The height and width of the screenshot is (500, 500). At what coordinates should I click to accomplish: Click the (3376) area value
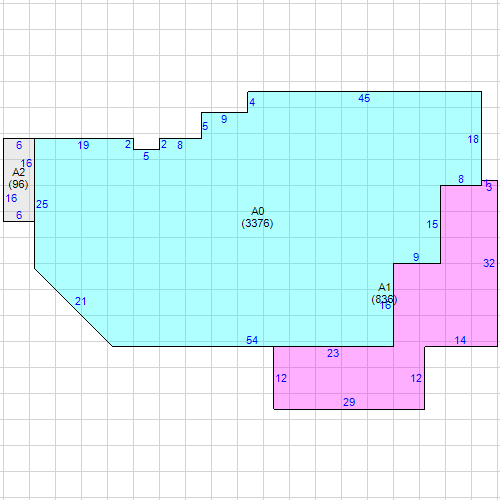coord(257,223)
